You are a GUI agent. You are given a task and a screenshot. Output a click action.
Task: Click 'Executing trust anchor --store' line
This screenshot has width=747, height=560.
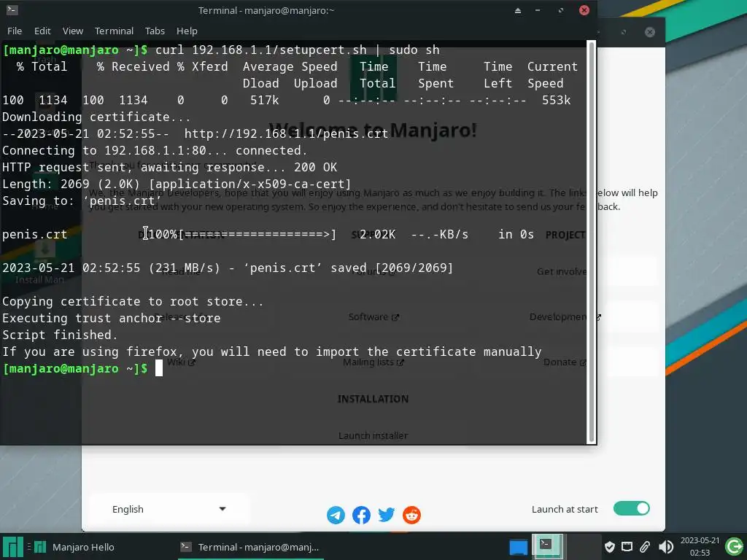click(x=112, y=318)
